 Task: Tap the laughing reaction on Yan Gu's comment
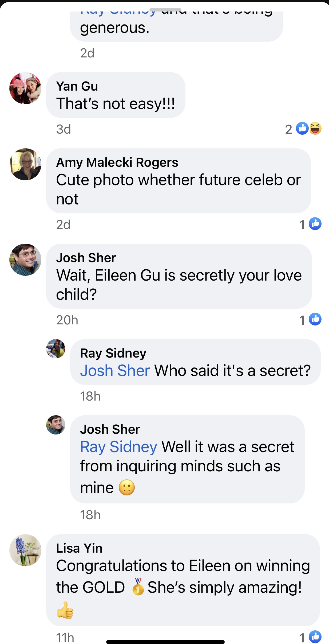tap(315, 128)
